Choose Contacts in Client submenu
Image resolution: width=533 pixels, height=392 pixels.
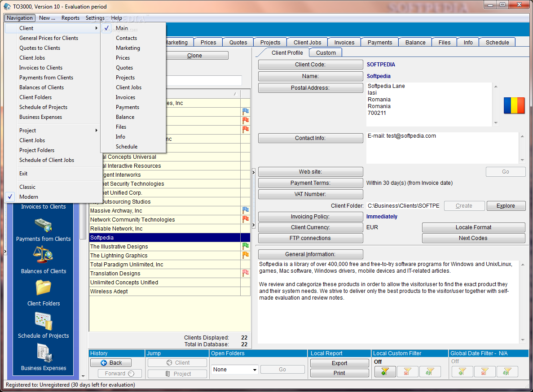(126, 38)
